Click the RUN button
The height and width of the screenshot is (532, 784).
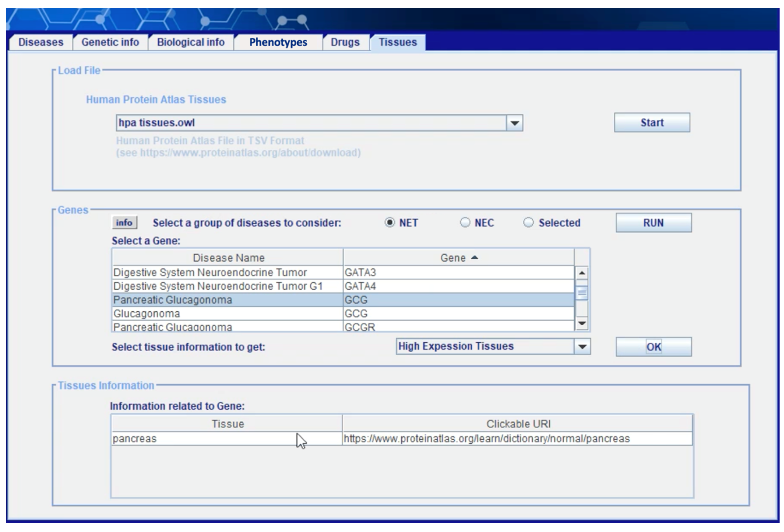(653, 223)
